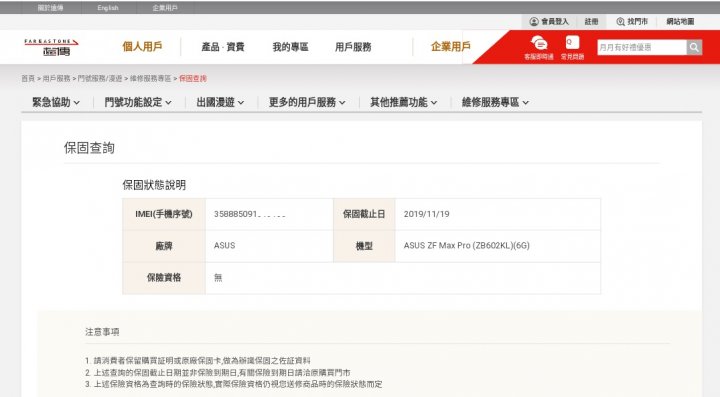Go to 首頁 in breadcrumb
Image resolution: width=720 pixels, height=397 pixels.
(28, 78)
